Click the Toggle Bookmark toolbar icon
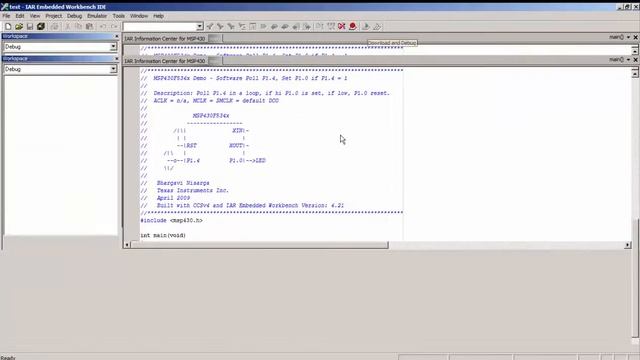Image resolution: width=640 pixels, height=360 pixels. point(263,27)
